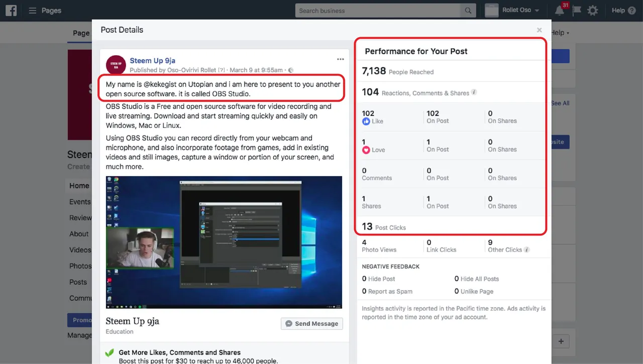Open the settings gear icon

point(593,11)
